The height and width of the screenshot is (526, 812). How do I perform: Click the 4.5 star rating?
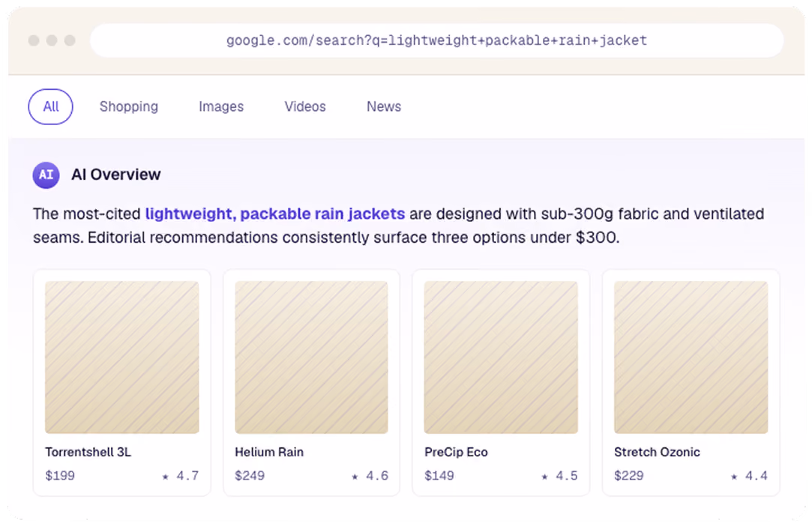[559, 476]
